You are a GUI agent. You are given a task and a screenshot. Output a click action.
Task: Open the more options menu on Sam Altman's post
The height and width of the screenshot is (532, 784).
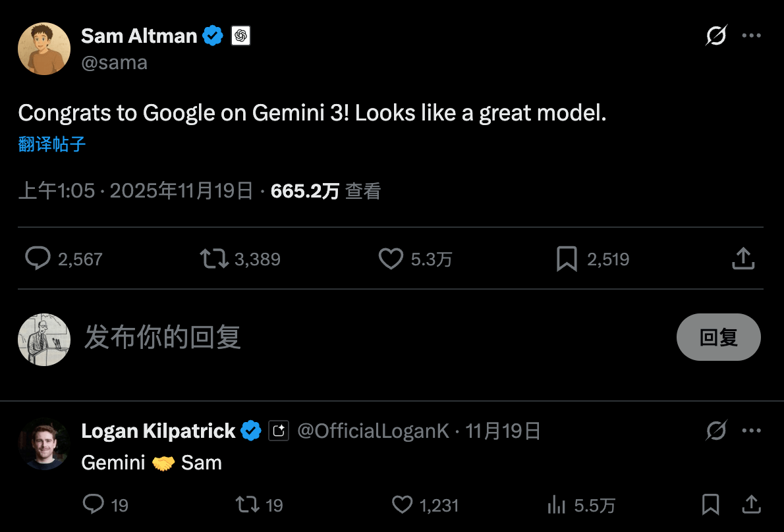[752, 36]
